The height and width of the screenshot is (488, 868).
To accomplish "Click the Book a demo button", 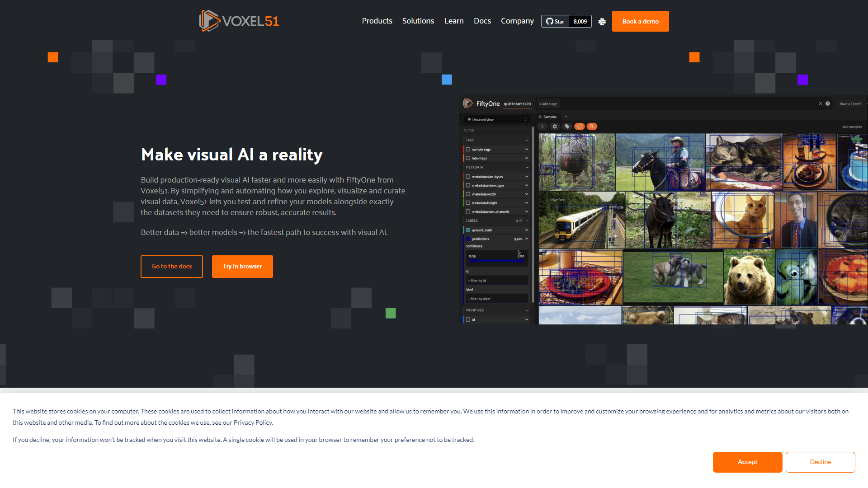I will (x=640, y=21).
